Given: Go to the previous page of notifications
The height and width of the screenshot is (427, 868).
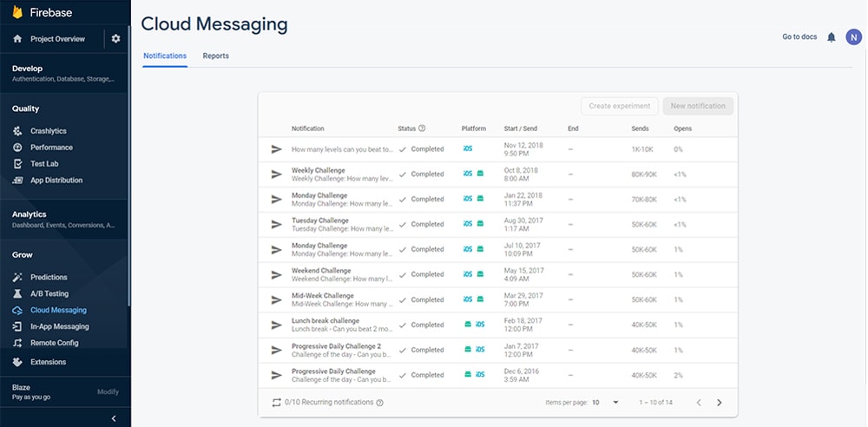Looking at the screenshot, I should tap(699, 403).
